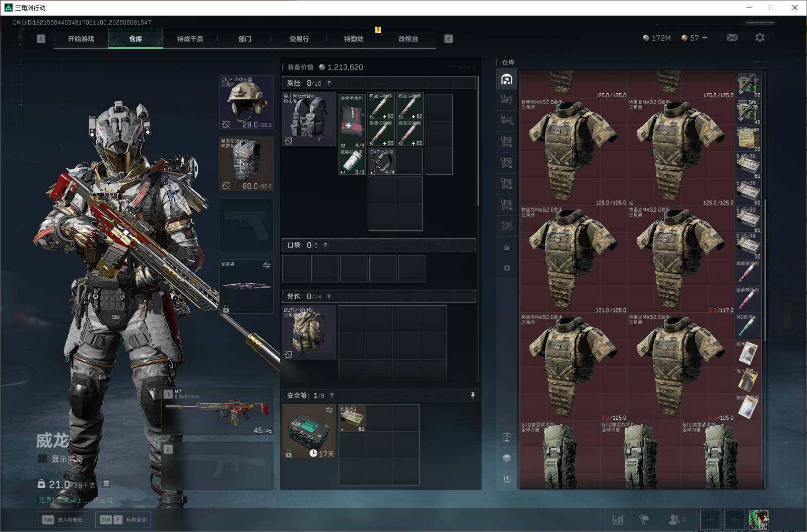Show help for 背包 capacity
Image resolution: width=807 pixels, height=532 pixels.
coord(329,297)
